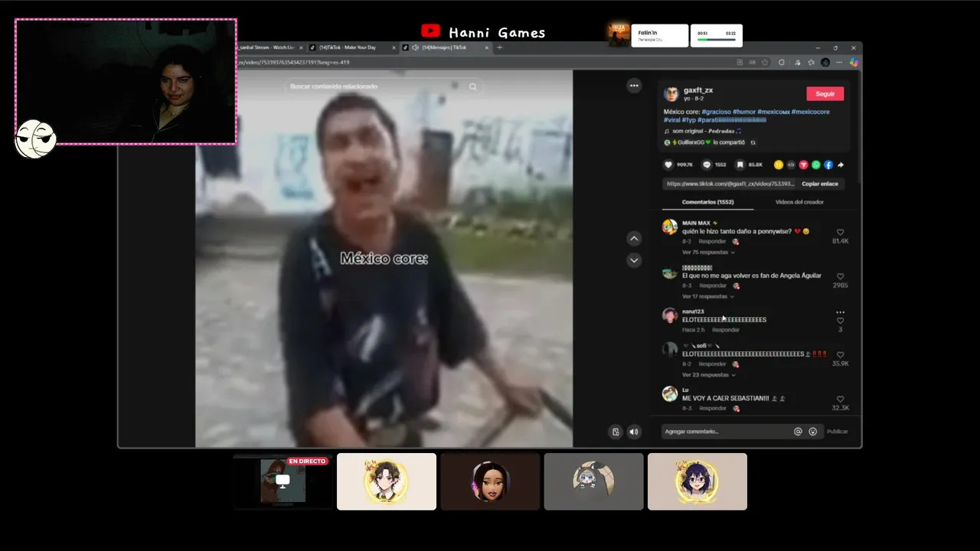
Task: Click the browser address bar URL
Action: pyautogui.click(x=293, y=62)
